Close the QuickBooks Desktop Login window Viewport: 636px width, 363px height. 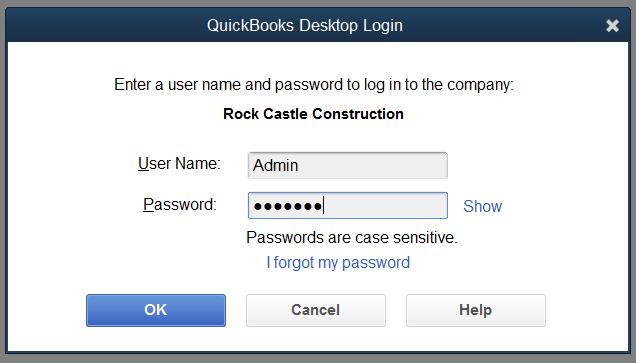(612, 26)
